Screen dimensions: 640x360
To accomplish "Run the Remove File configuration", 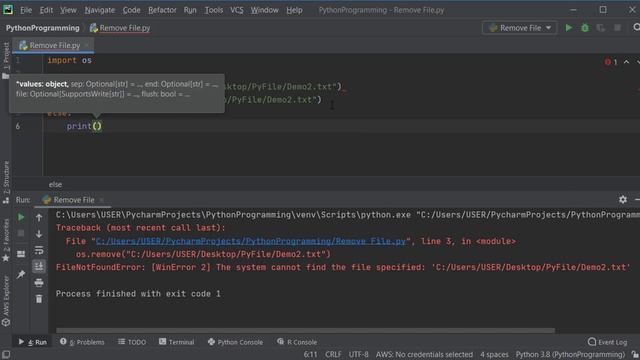I will tap(569, 28).
